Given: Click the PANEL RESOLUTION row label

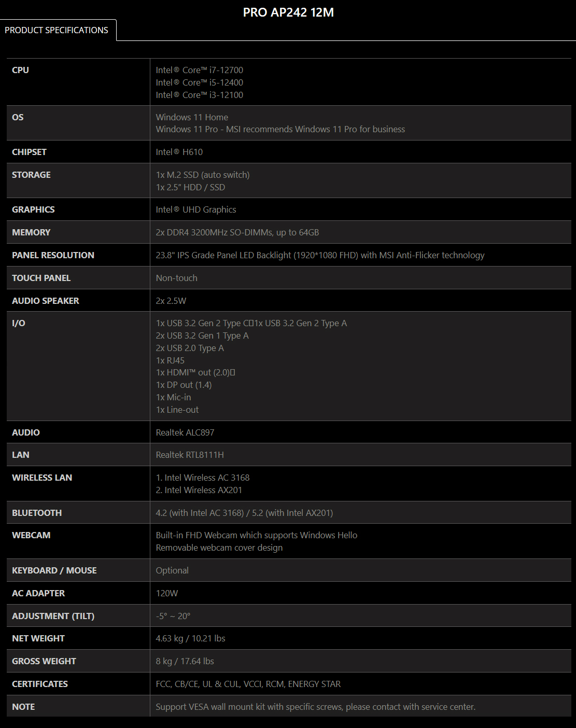Looking at the screenshot, I should 53,255.
